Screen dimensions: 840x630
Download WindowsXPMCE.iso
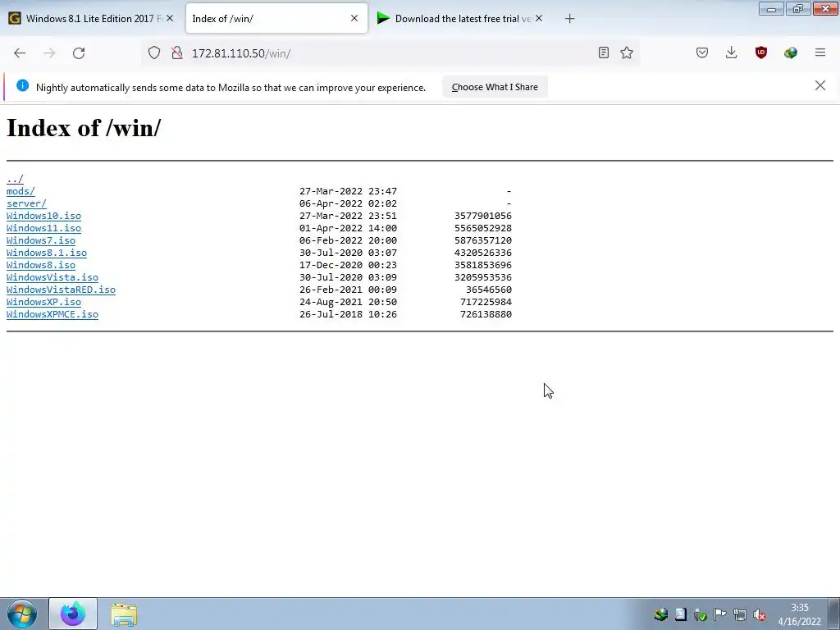click(52, 314)
